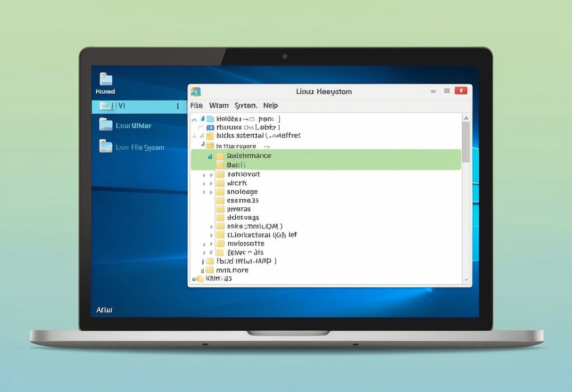The image size is (572, 392).
Task: Click the piveras folder icon in the tree
Action: [220, 209]
